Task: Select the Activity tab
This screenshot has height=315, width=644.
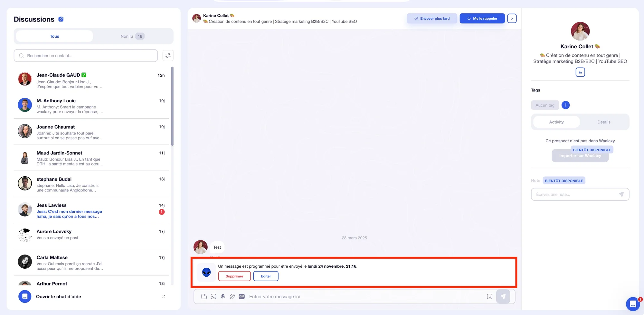Action: (x=556, y=122)
